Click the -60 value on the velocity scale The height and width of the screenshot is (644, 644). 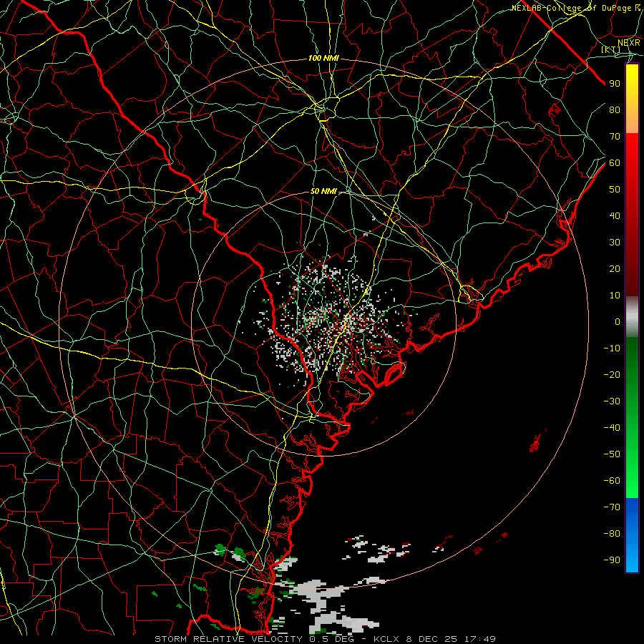click(x=612, y=481)
